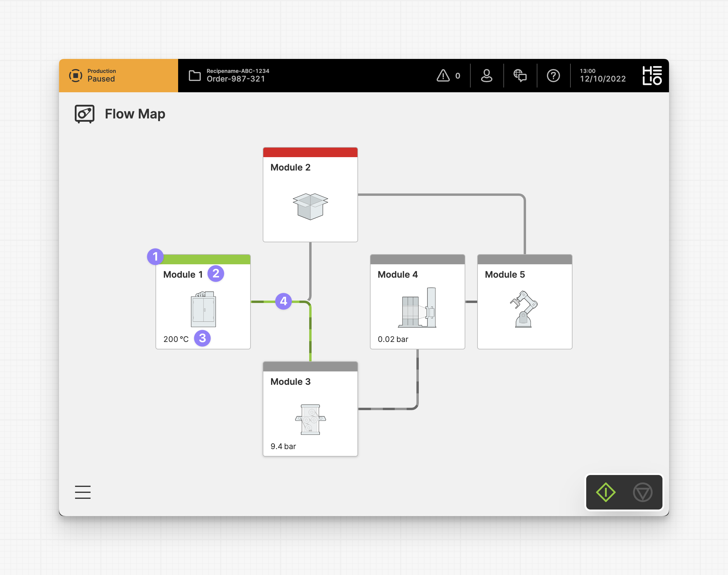Image resolution: width=728 pixels, height=575 pixels.
Task: Open the alarm warning triangle icon
Action: 443,75
